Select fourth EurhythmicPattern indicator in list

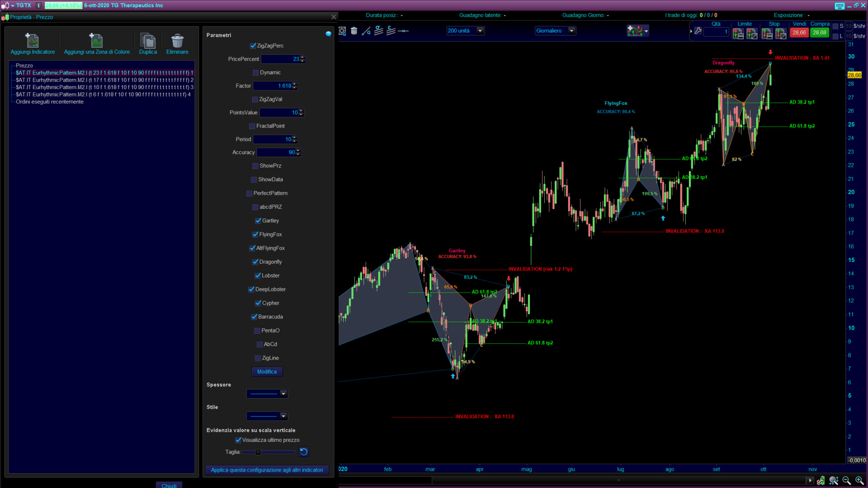(103, 94)
